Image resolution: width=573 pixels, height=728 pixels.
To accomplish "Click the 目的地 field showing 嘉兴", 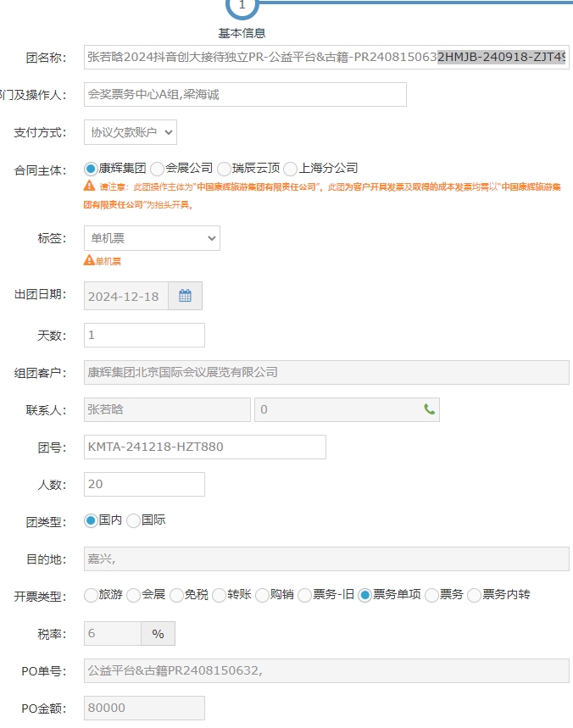I will [326, 559].
